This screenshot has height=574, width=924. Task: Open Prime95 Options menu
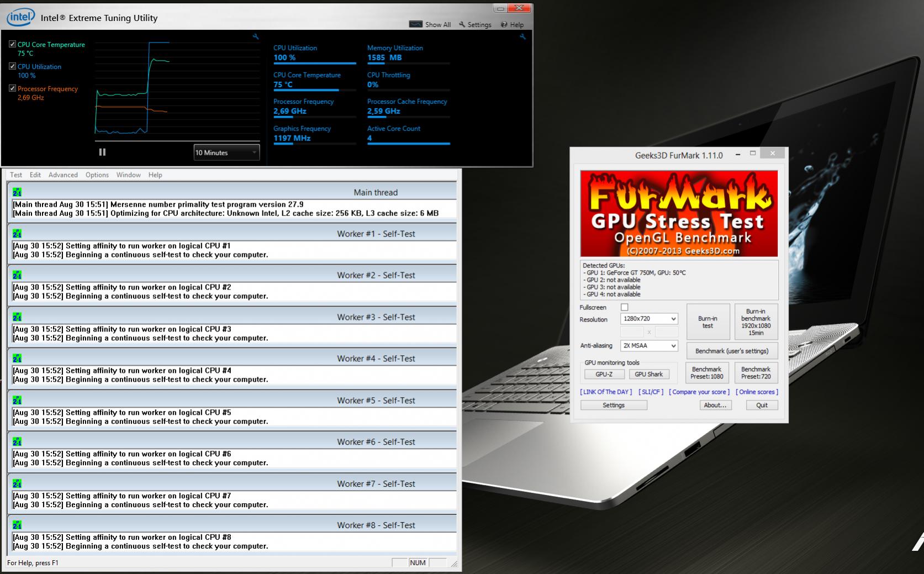coord(97,175)
